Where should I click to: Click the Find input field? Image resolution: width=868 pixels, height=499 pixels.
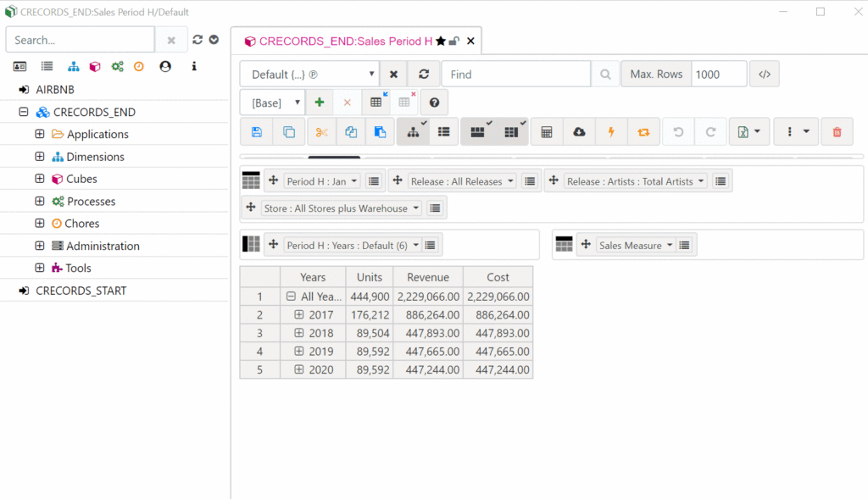pos(515,75)
